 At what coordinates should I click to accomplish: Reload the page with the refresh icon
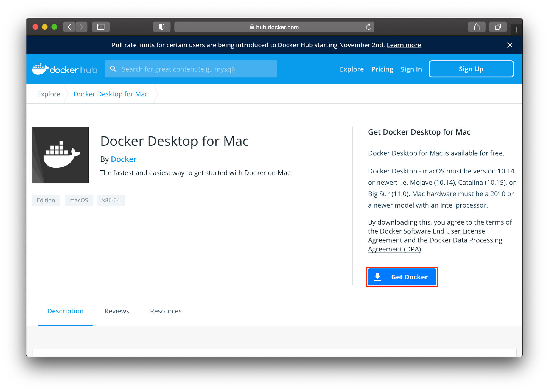[x=368, y=27]
